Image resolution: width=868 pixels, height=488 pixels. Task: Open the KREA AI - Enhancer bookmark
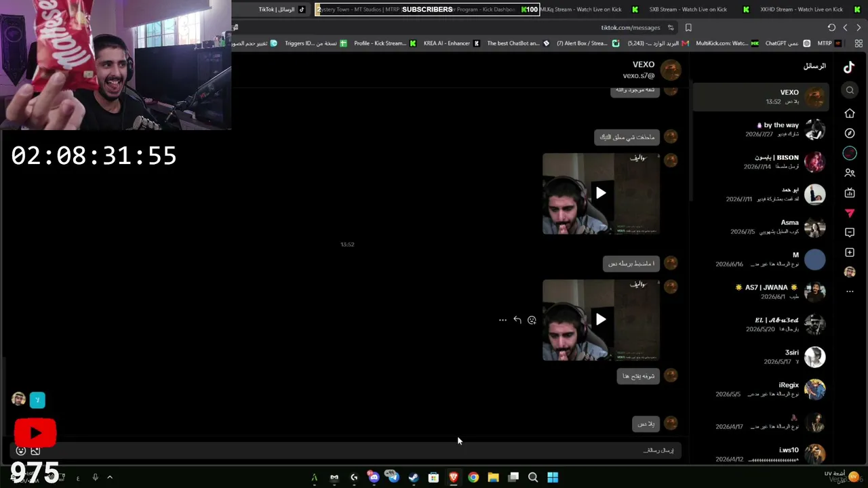coord(452,43)
